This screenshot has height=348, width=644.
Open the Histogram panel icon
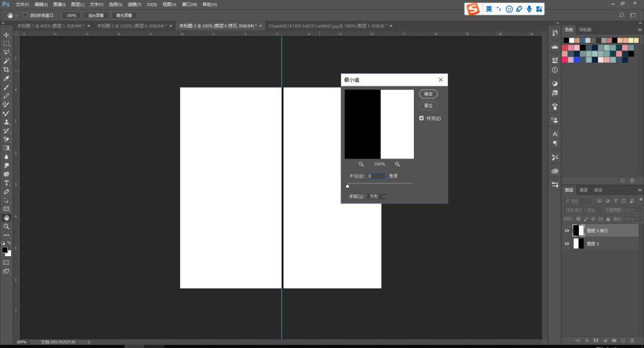(x=555, y=47)
